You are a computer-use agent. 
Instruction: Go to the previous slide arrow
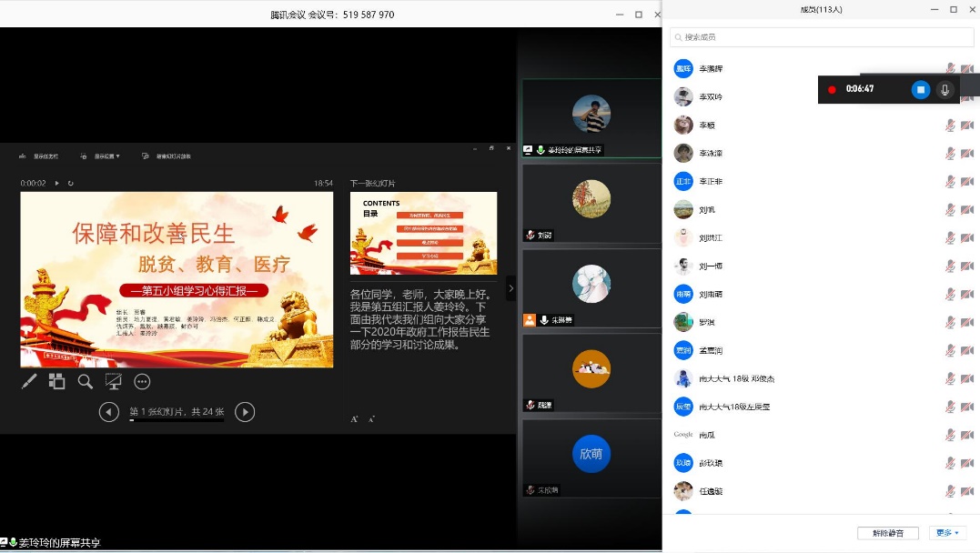click(x=109, y=412)
